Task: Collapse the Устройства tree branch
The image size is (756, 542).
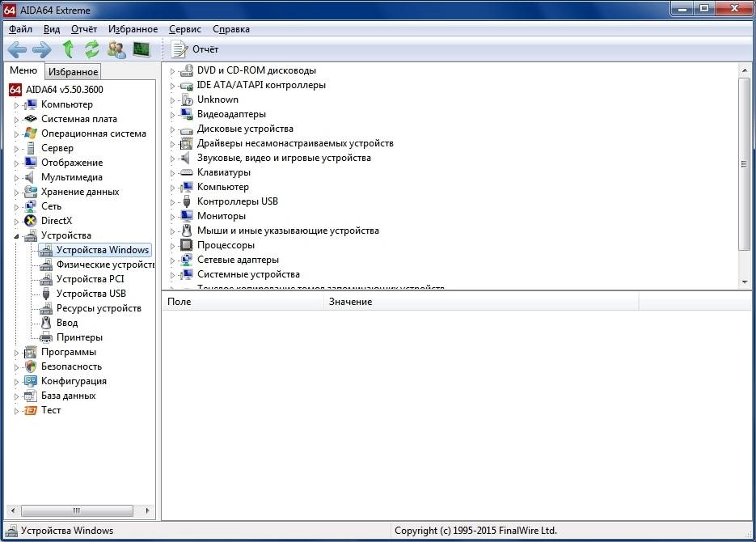Action: tap(16, 236)
